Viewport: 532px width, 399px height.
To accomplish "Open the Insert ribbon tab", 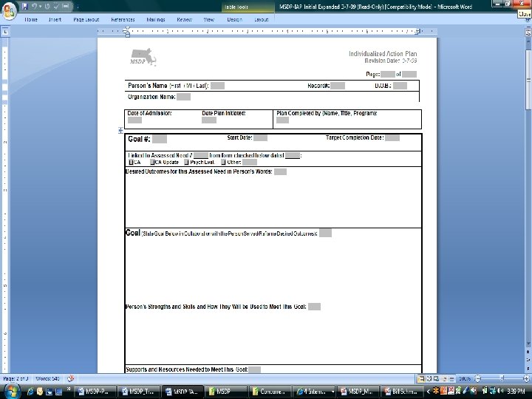I will [55, 20].
